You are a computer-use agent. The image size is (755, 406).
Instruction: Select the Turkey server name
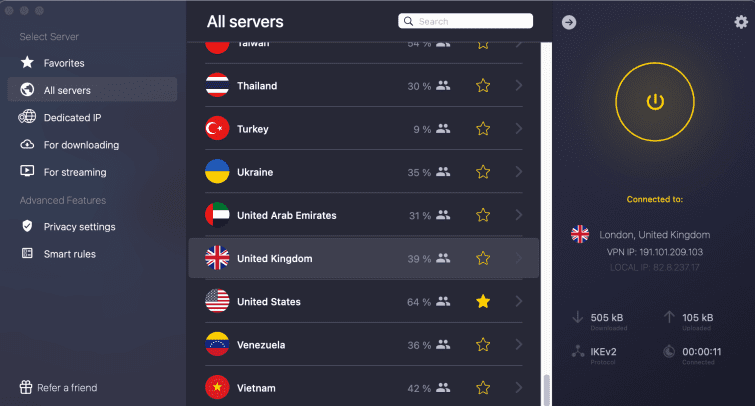tap(252, 129)
